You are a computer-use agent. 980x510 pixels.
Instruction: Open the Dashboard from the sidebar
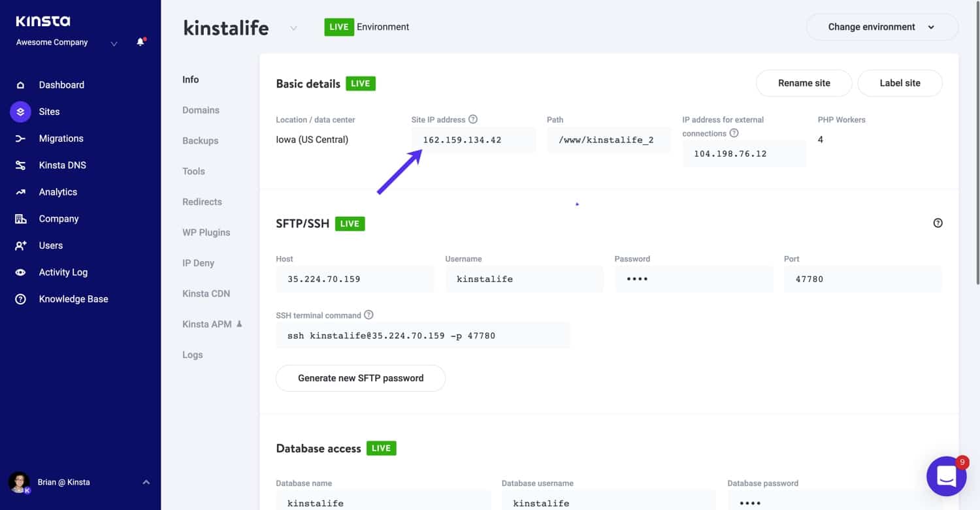click(61, 84)
